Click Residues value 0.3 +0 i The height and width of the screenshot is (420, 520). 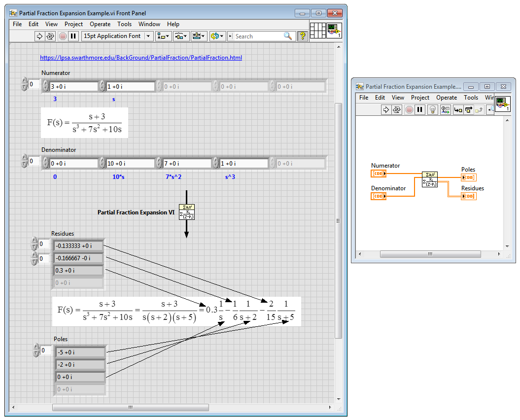point(78,270)
